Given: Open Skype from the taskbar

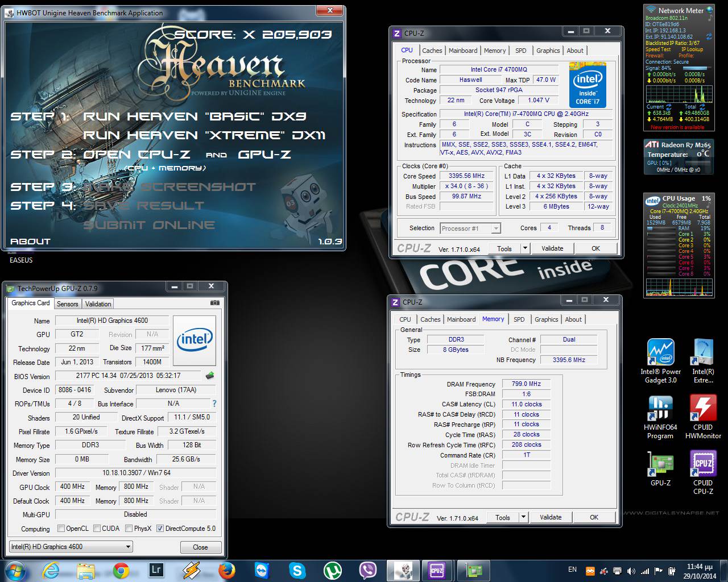Looking at the screenshot, I should tap(297, 570).
